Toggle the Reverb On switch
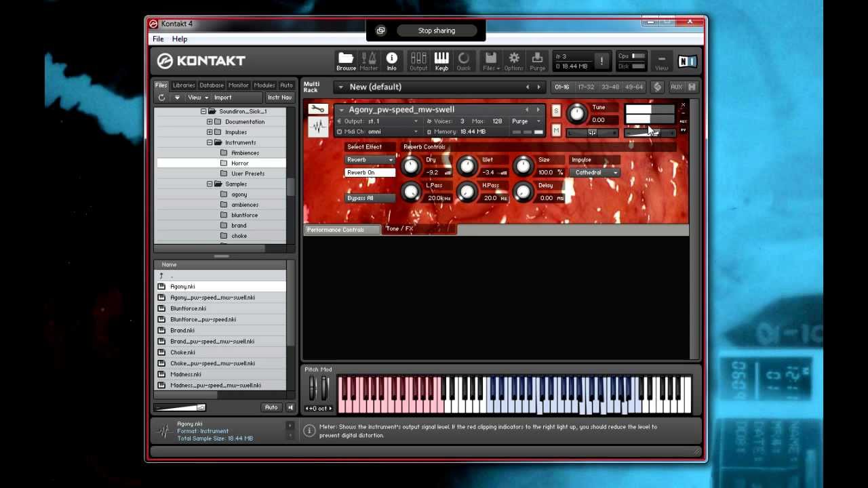868x488 pixels. click(370, 173)
